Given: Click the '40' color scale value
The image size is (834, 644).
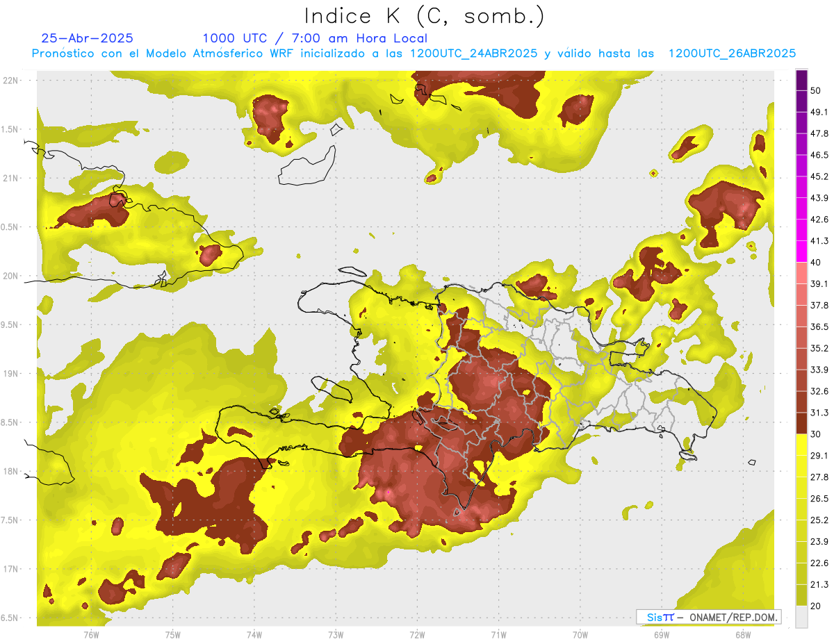Looking at the screenshot, I should coord(817,263).
